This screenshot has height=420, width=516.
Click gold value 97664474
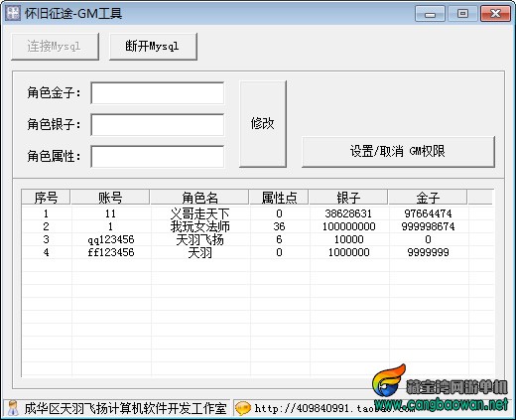click(x=428, y=213)
